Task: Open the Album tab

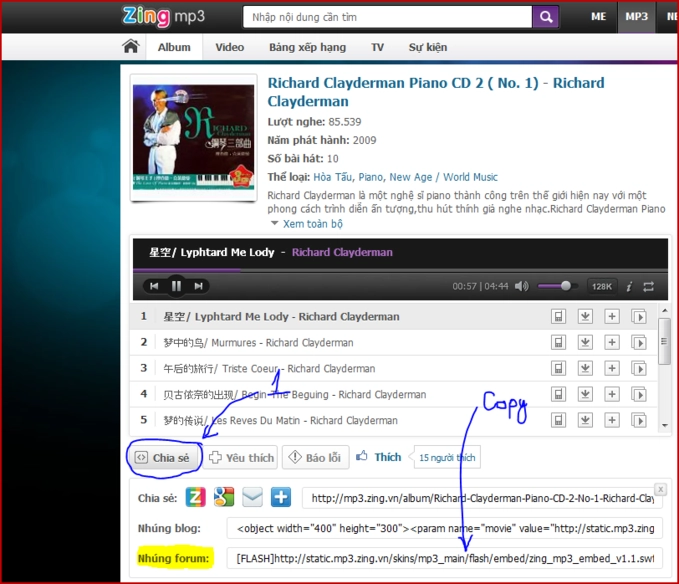Action: [x=174, y=47]
